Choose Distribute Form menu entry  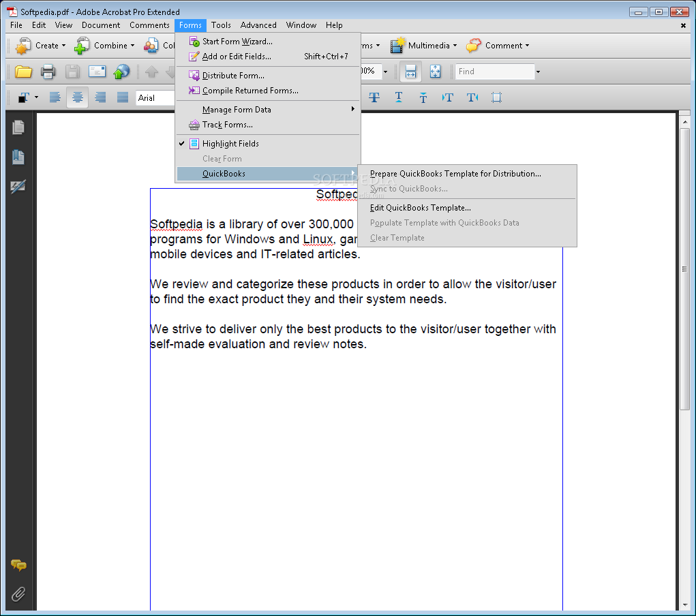[268, 76]
